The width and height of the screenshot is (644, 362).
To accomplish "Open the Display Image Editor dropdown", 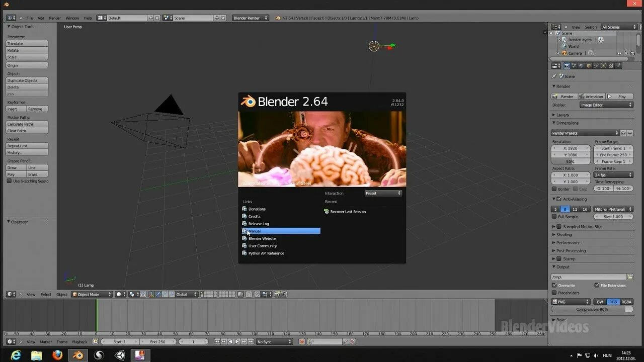I will [x=606, y=105].
